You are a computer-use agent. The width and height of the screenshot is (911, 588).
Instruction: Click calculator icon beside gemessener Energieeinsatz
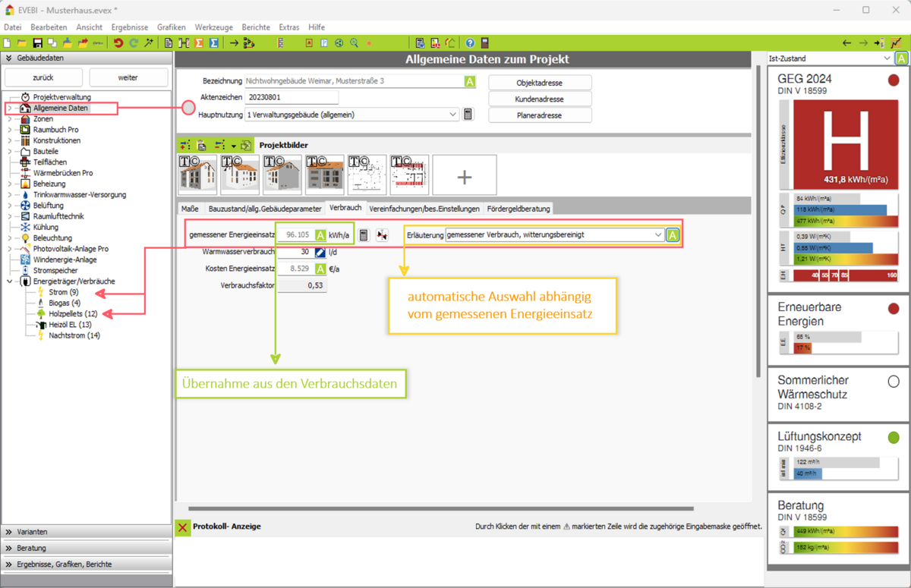pos(364,235)
